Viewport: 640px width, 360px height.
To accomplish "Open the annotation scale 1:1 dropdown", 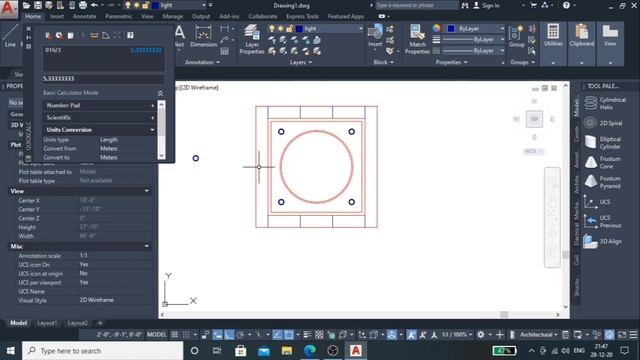I will [x=456, y=335].
